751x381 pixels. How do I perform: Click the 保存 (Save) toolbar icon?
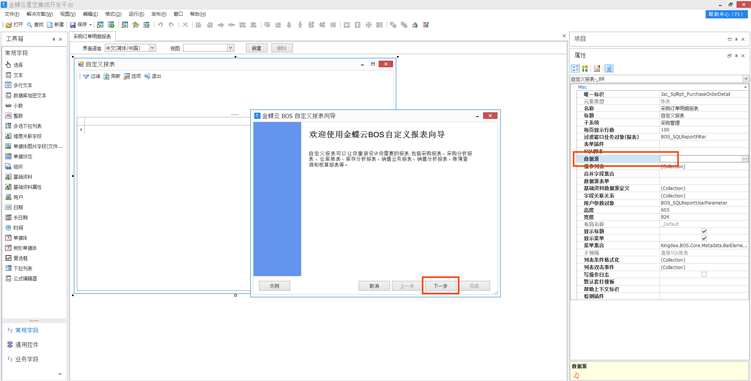(x=73, y=24)
